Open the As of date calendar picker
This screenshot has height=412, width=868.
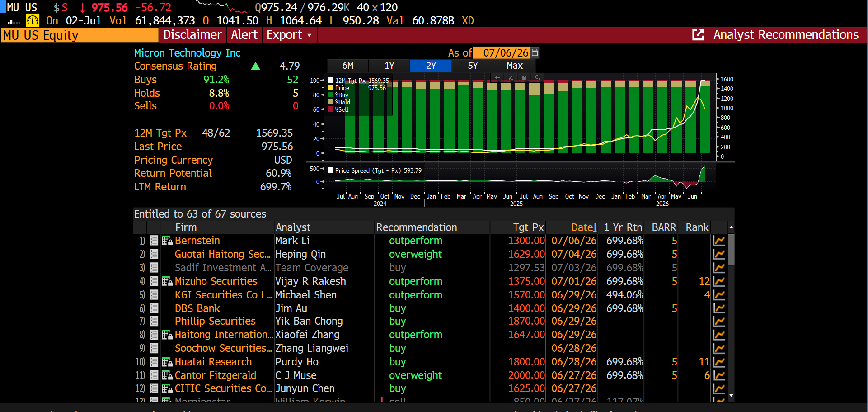[535, 53]
